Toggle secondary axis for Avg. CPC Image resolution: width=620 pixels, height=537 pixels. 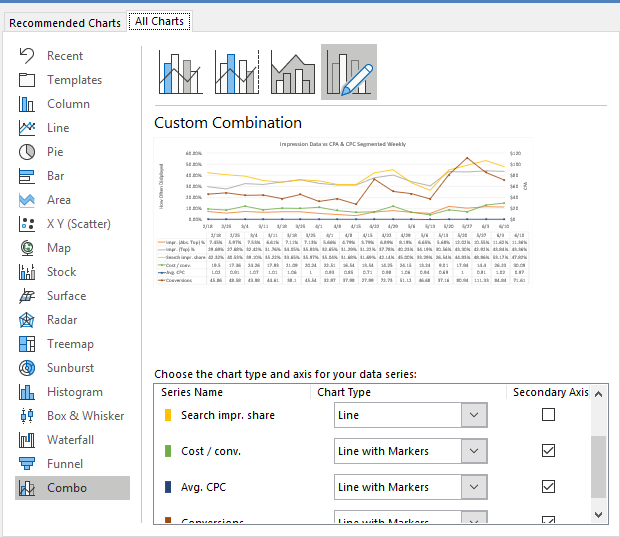point(548,487)
